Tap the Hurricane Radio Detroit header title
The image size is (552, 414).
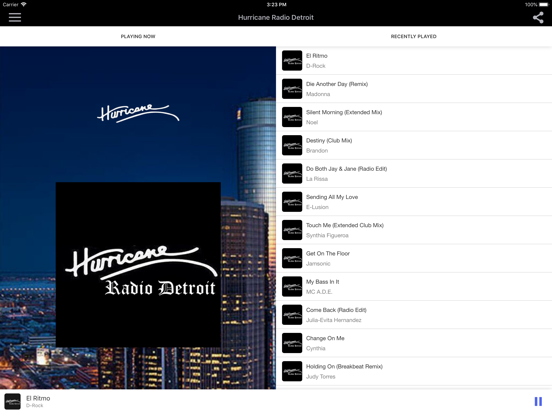(x=276, y=17)
